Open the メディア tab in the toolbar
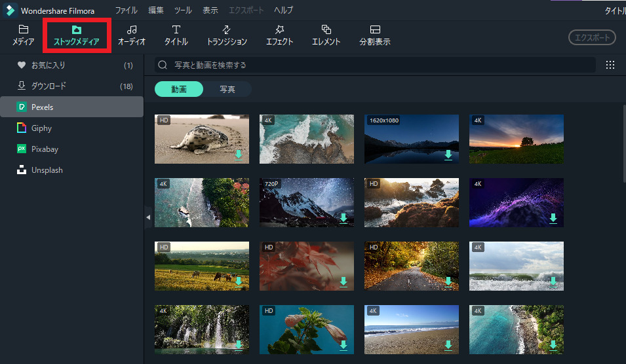Viewport: 626px width, 364px height. click(23, 35)
